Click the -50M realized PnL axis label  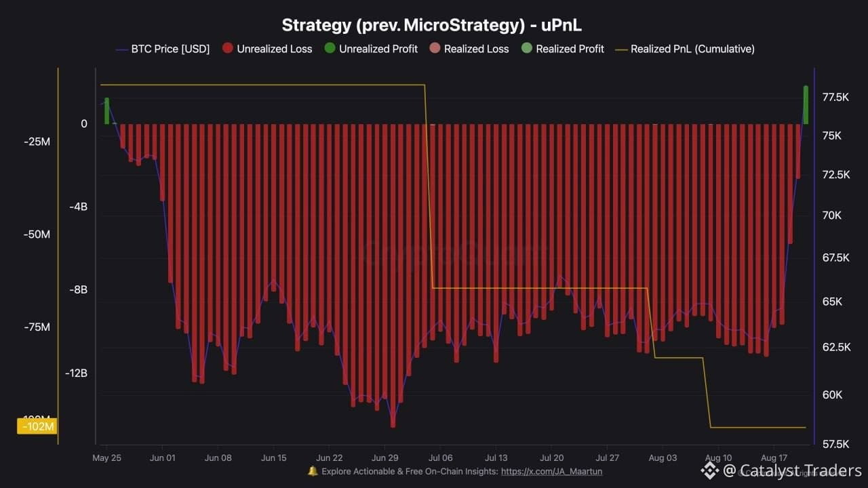pyautogui.click(x=37, y=235)
